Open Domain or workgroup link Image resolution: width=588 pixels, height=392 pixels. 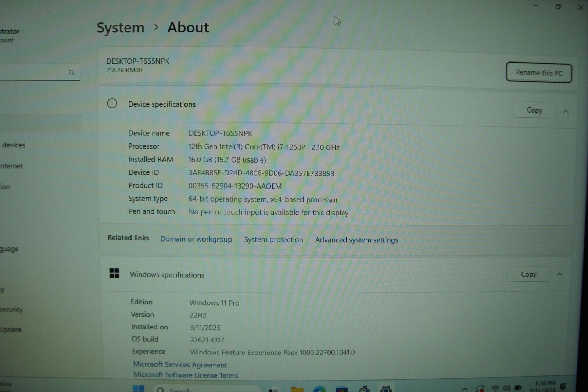click(196, 239)
